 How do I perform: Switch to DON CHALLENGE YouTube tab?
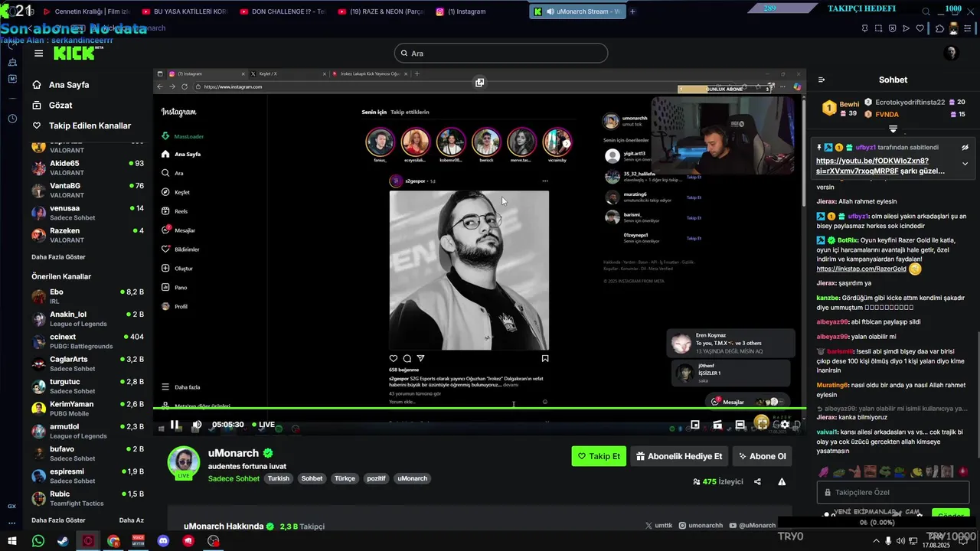point(283,11)
